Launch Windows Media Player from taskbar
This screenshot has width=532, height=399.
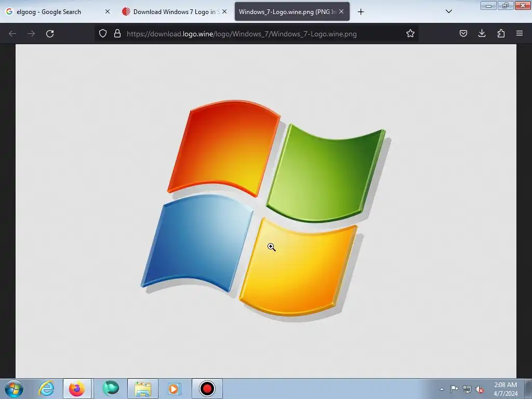tap(175, 389)
